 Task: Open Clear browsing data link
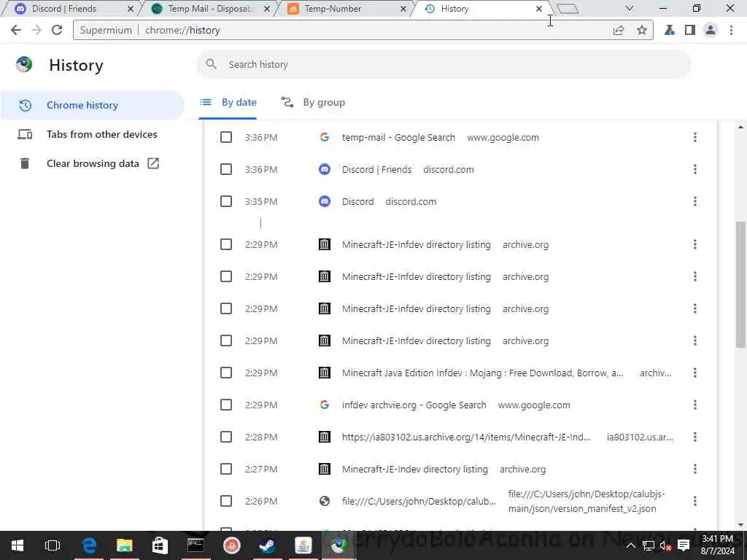[x=93, y=163]
